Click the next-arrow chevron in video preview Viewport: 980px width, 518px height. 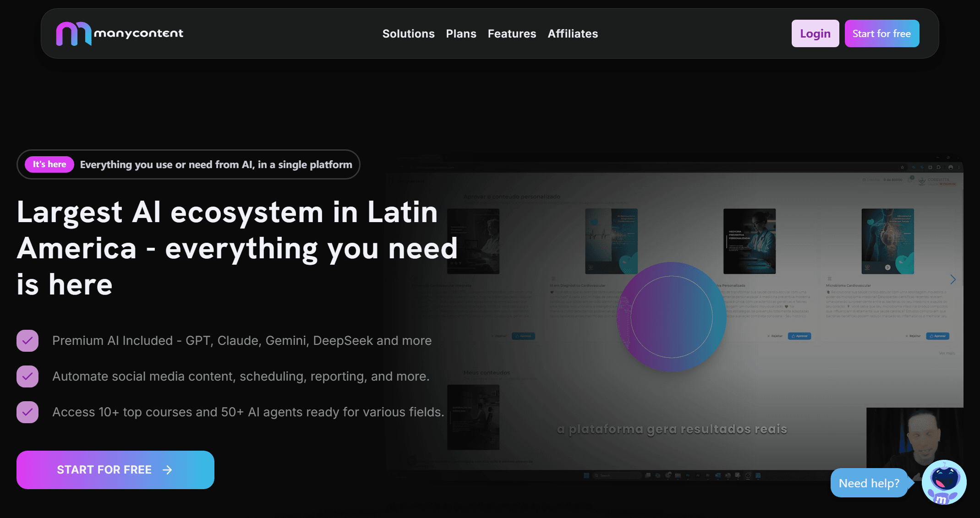(x=953, y=279)
